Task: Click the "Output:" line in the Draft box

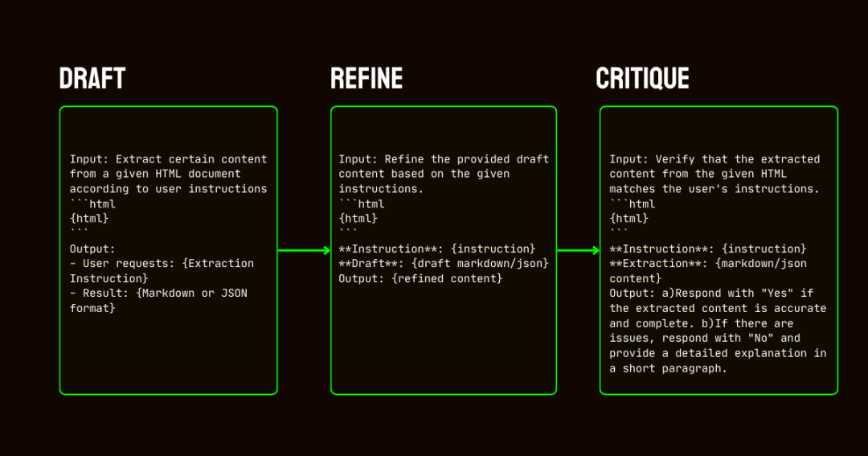Action: 92,249
